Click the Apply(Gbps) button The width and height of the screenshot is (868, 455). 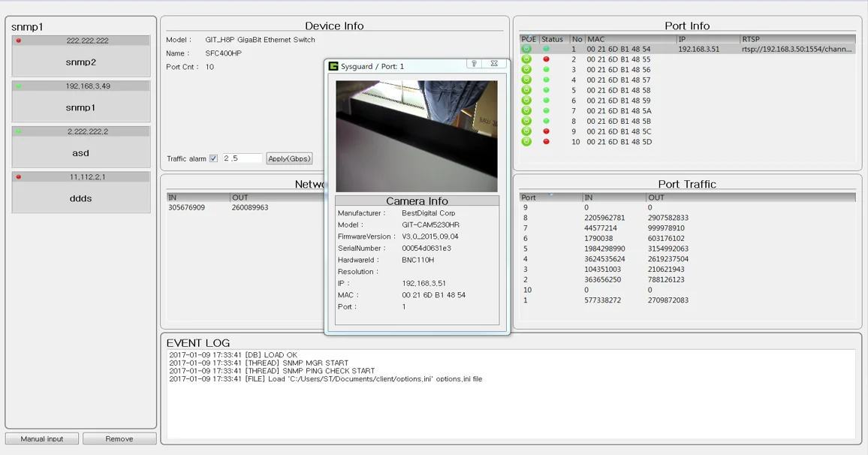click(x=289, y=158)
